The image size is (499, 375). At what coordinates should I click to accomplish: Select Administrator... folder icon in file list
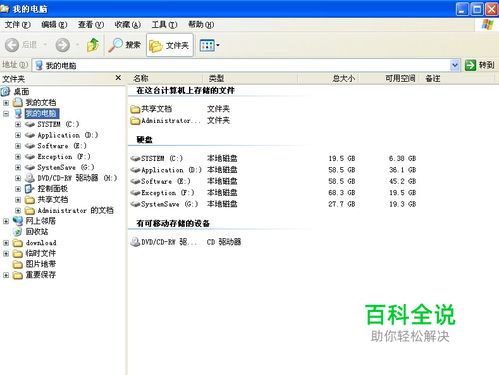(135, 121)
